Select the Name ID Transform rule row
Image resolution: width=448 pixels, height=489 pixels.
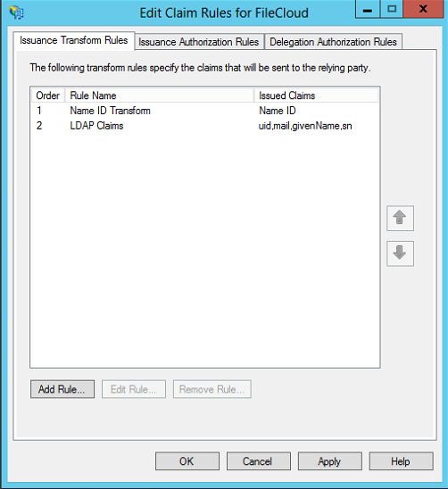click(x=205, y=111)
